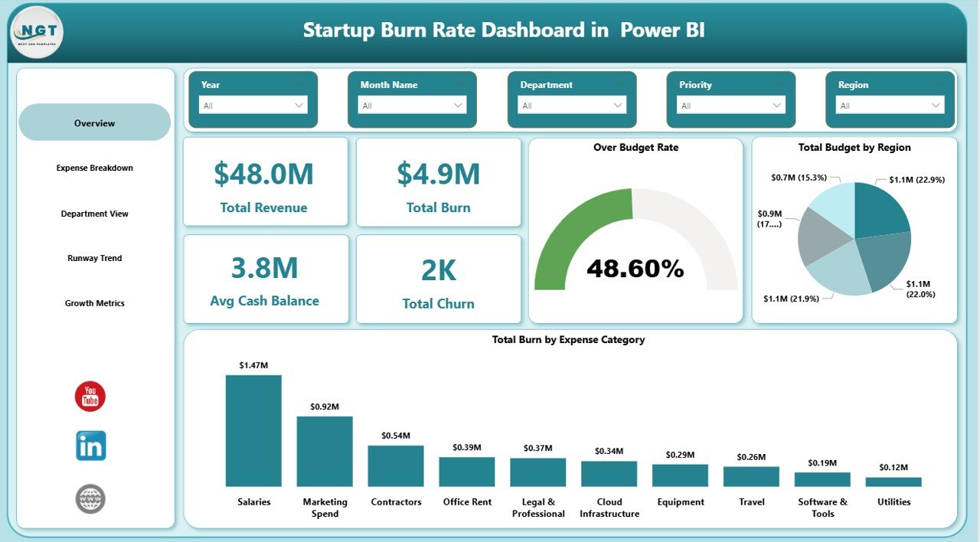
Task: Switch to the Department View page
Action: (94, 213)
